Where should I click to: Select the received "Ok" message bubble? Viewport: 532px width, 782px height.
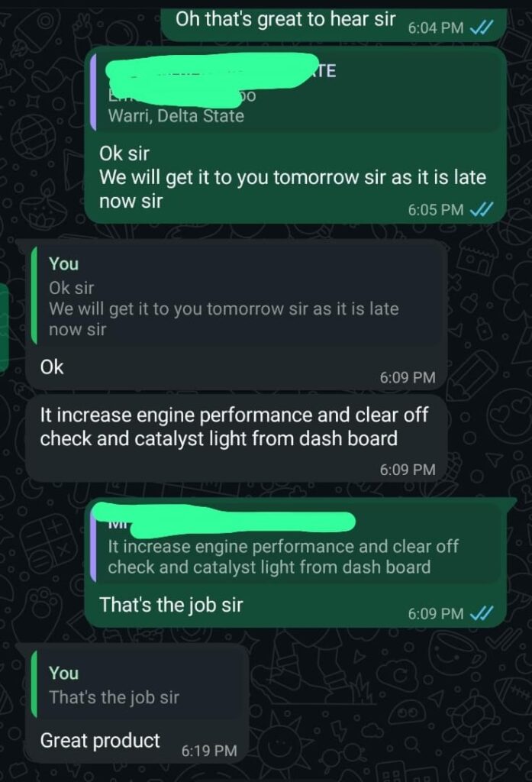(237, 314)
